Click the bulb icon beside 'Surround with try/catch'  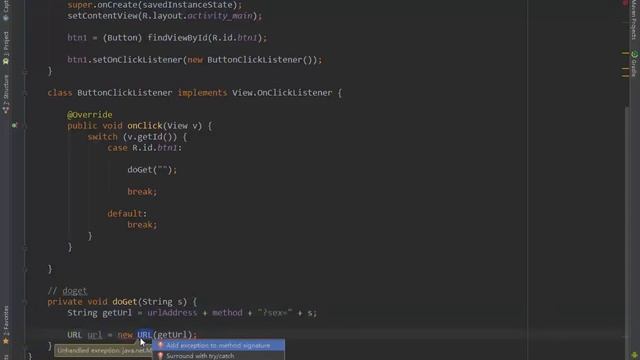160,356
